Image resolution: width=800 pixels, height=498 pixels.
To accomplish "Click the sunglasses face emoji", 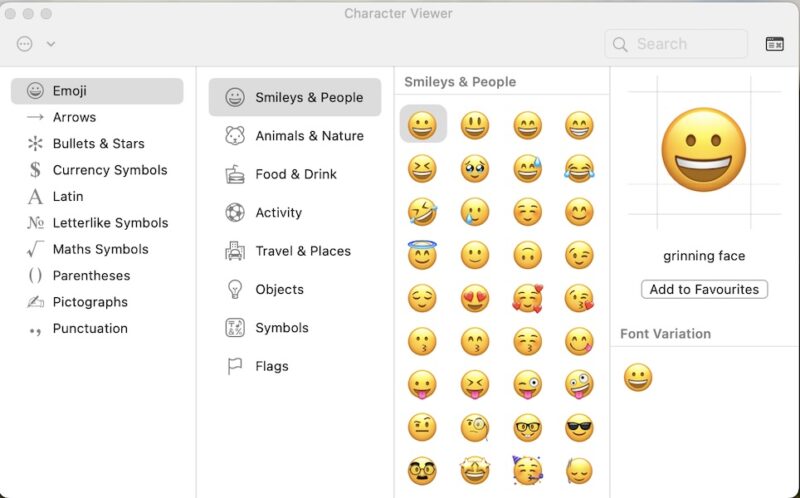I will point(579,427).
